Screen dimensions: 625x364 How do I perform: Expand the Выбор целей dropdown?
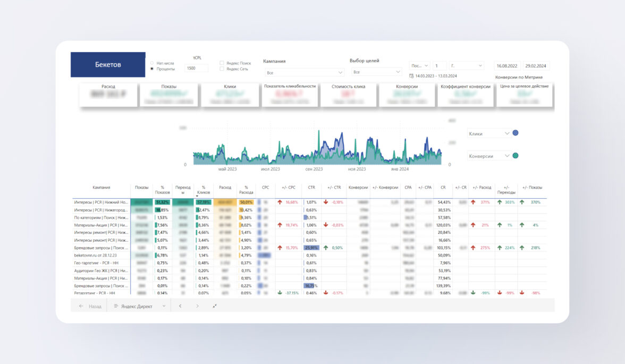tap(377, 72)
